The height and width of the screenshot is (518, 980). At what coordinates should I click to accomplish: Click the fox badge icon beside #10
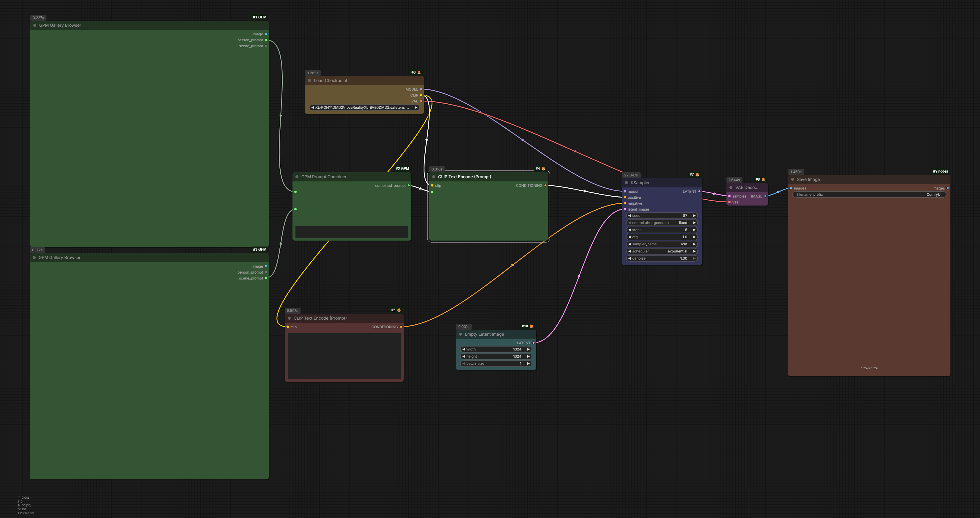[531, 326]
